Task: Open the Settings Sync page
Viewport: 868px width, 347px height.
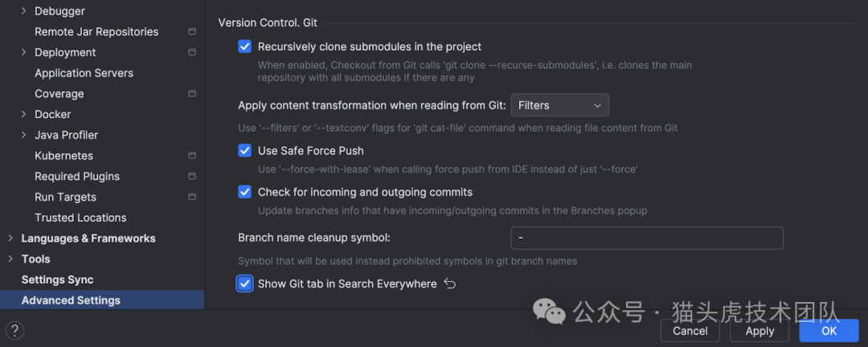Action: [57, 280]
